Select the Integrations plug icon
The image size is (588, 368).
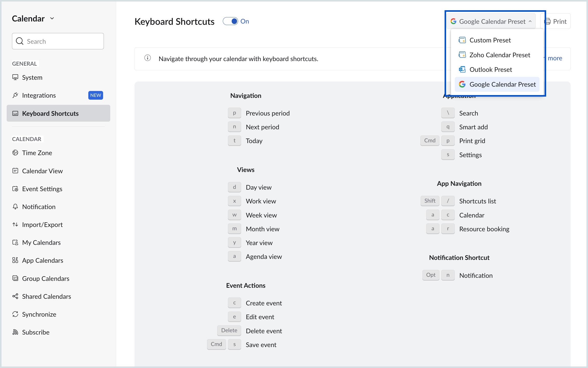pyautogui.click(x=15, y=95)
